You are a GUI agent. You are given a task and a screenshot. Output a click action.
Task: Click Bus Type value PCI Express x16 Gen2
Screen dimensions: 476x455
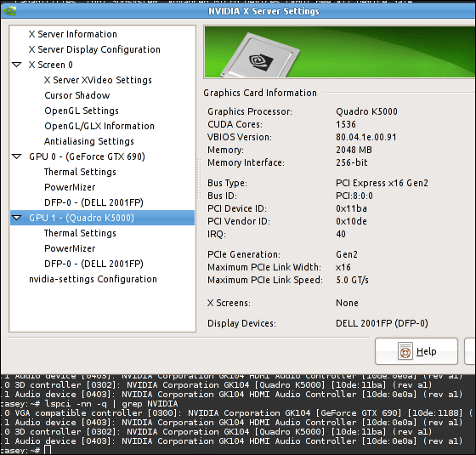(x=382, y=183)
